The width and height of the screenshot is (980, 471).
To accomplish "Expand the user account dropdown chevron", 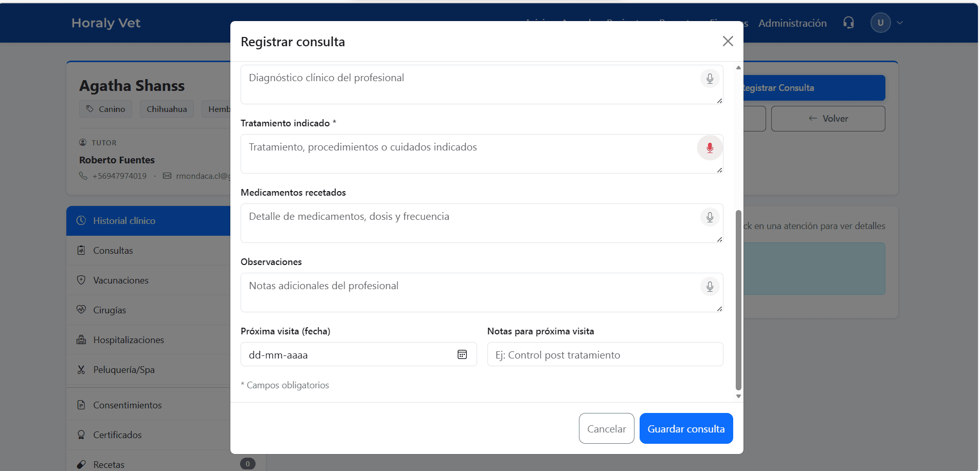I will point(900,23).
